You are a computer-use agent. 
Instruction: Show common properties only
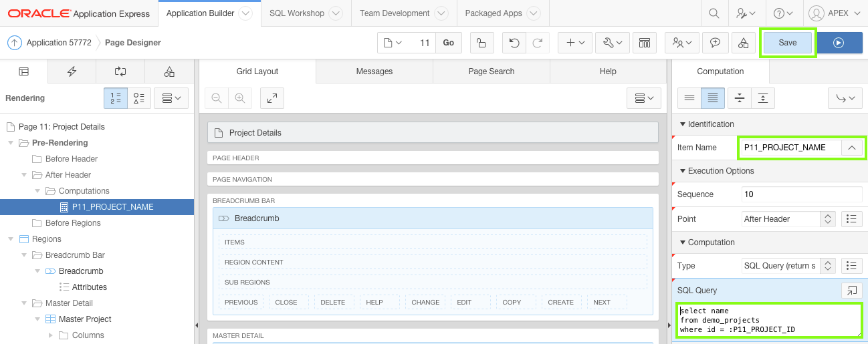pyautogui.click(x=689, y=98)
